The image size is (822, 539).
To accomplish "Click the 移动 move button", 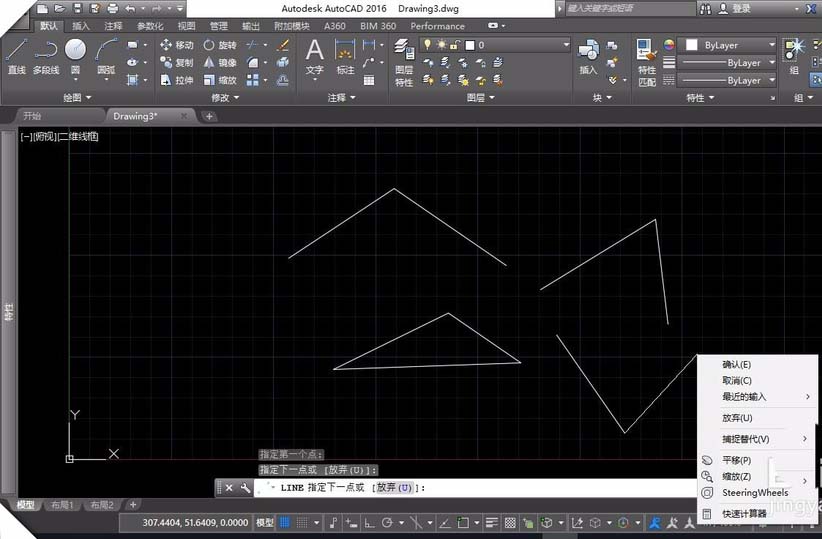I will coord(176,45).
